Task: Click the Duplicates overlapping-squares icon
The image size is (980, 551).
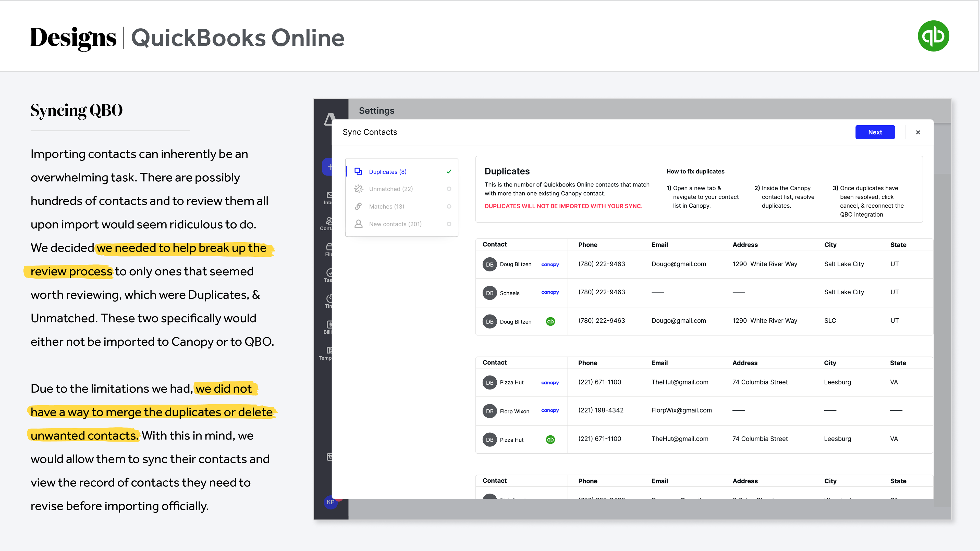Action: [358, 171]
